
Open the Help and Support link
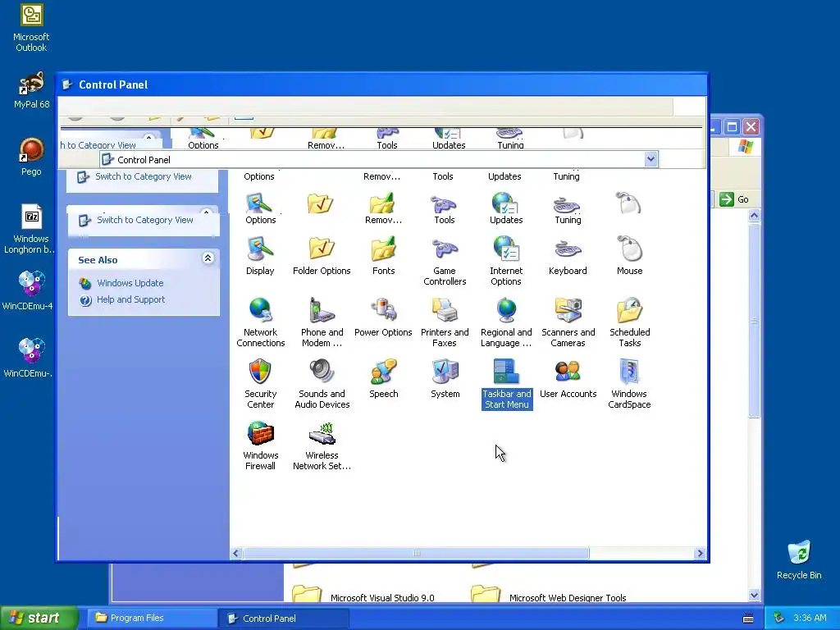[x=130, y=299]
